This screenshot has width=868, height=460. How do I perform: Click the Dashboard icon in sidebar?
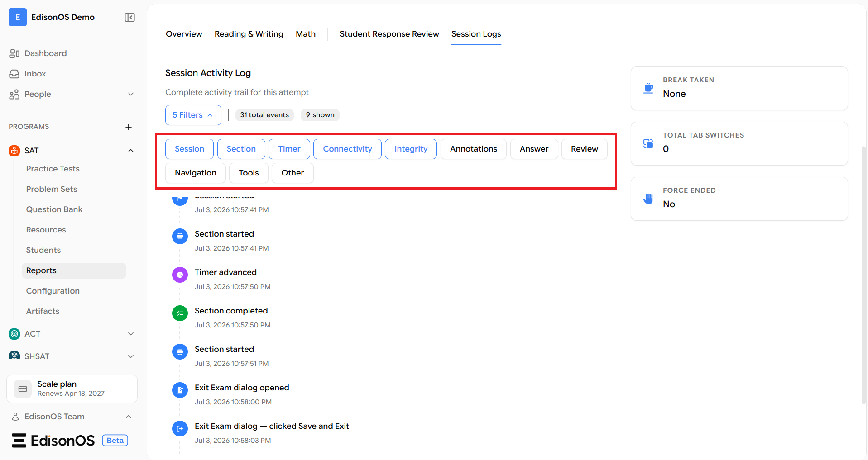click(14, 53)
